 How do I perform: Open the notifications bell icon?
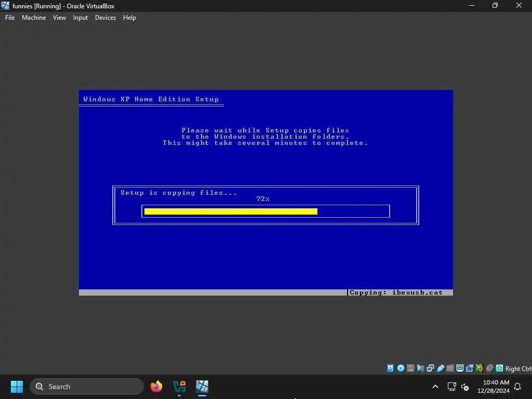(x=518, y=387)
